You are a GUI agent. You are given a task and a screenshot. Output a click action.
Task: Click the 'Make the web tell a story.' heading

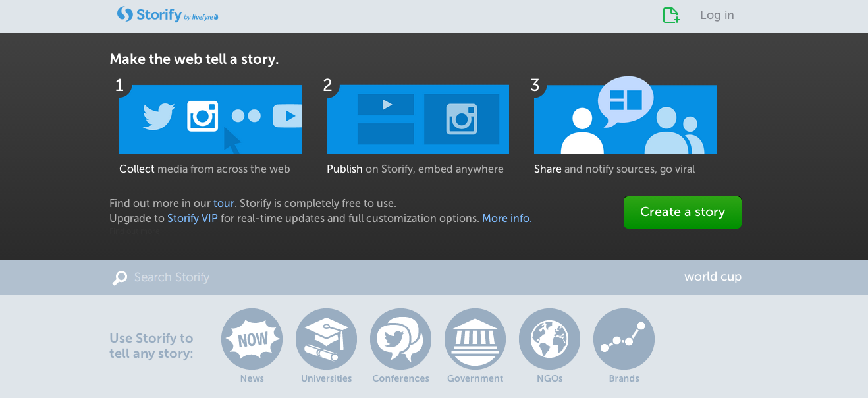click(194, 59)
